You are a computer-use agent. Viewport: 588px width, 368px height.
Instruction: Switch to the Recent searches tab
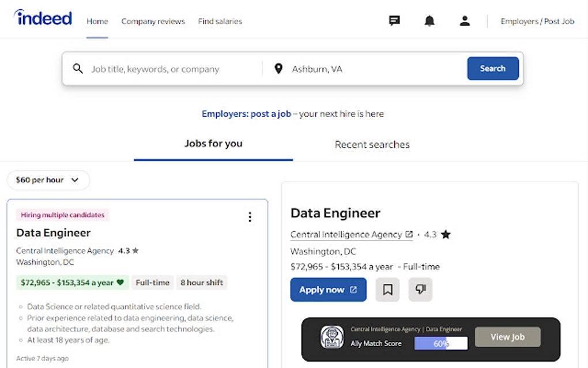point(372,144)
